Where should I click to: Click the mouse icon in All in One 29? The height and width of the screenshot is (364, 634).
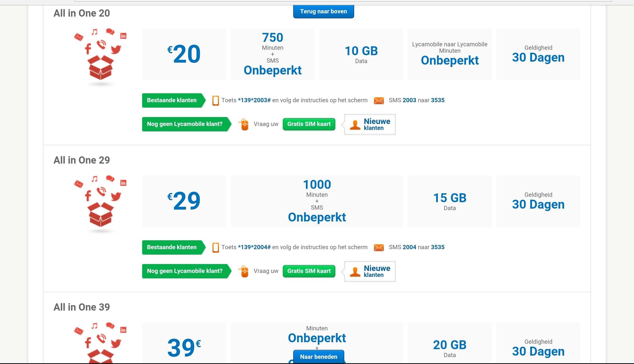244,271
